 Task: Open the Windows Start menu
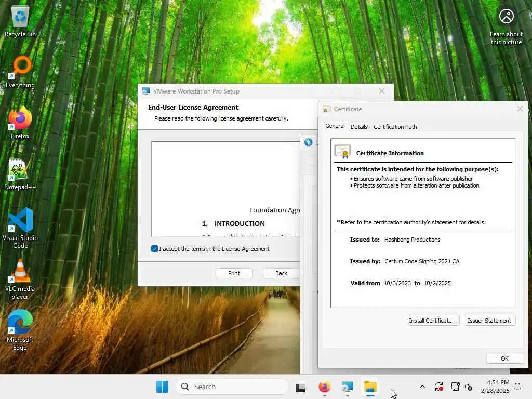point(162,387)
